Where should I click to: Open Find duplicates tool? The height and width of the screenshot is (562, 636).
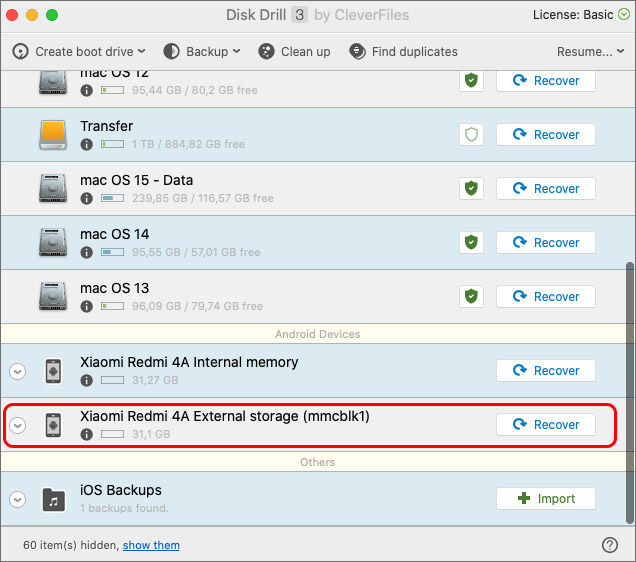403,51
